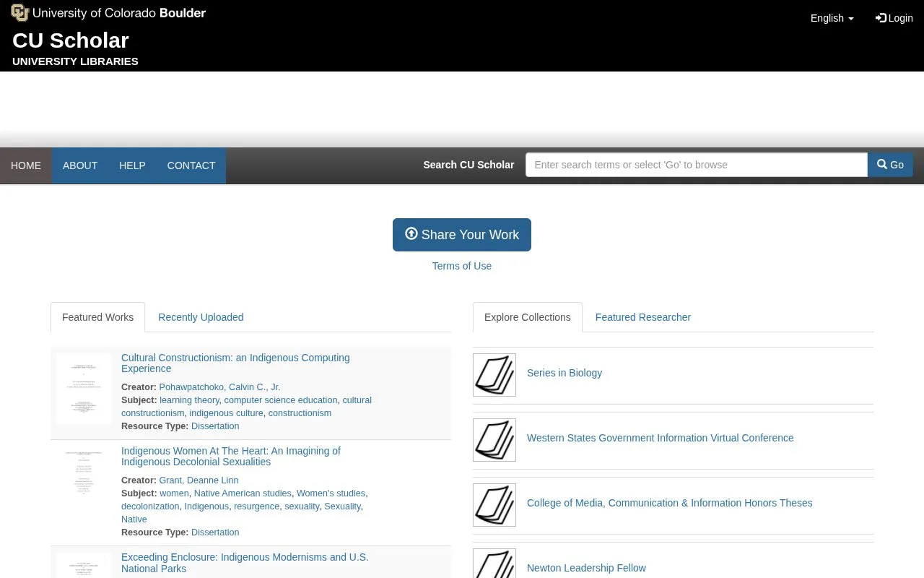Open the Series in Biology collection link
The image size is (924, 578).
(x=565, y=373)
